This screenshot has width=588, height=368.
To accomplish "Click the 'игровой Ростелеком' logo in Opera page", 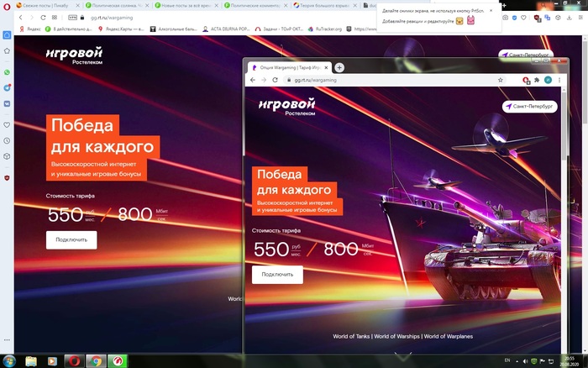I will [x=74, y=56].
